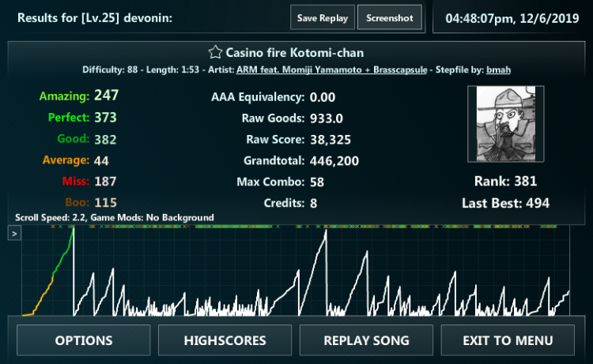
Task: Click the Amazing count of 247
Action: coord(105,96)
